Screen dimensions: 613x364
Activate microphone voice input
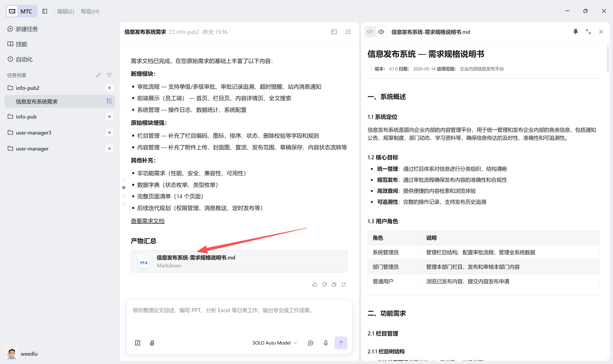click(x=326, y=343)
